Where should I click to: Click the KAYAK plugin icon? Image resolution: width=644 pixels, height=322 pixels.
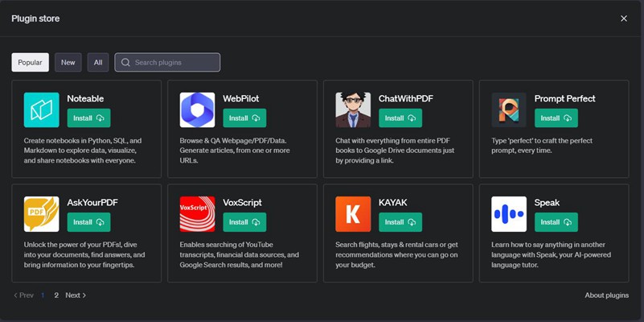coord(353,214)
